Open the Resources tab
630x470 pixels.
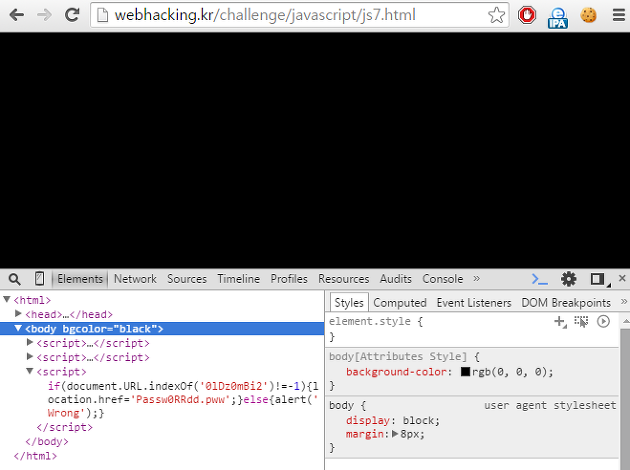344,279
